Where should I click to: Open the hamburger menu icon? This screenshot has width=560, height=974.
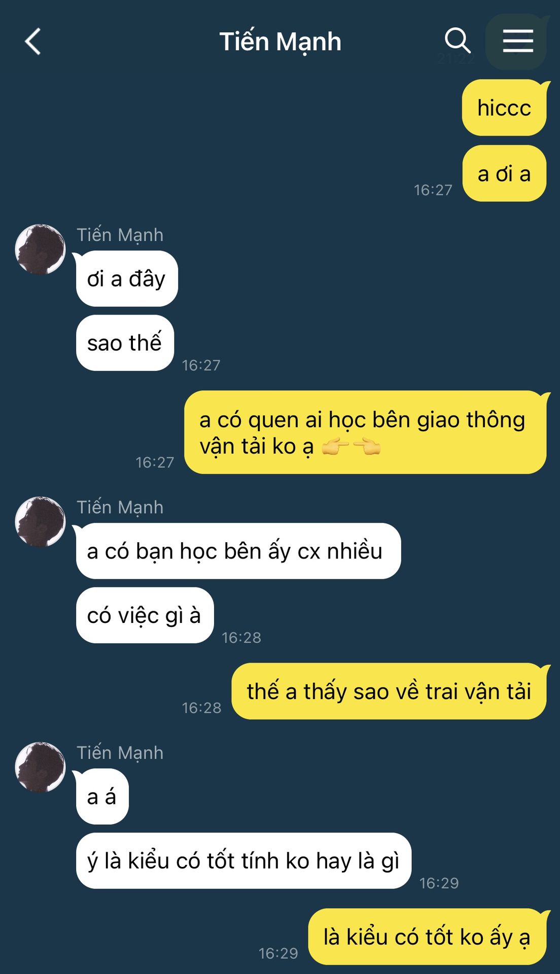[517, 41]
